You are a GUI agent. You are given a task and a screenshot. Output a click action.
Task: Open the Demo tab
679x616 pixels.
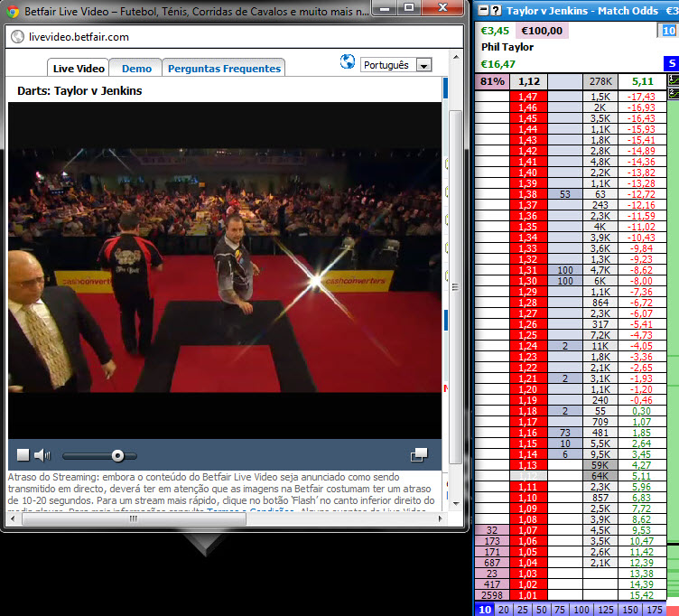pyautogui.click(x=136, y=69)
